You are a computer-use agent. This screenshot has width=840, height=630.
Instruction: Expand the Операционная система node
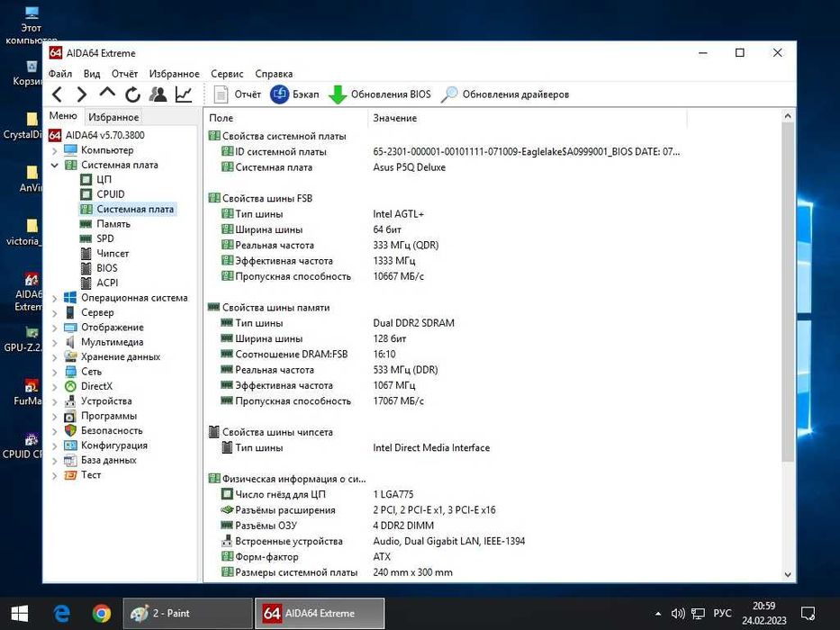(54, 299)
